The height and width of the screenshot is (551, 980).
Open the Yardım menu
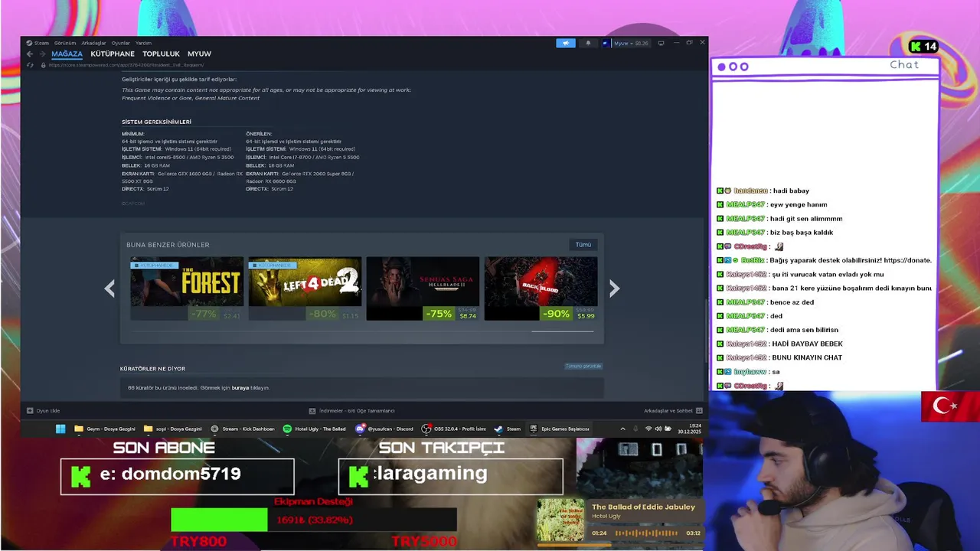pyautogui.click(x=143, y=43)
